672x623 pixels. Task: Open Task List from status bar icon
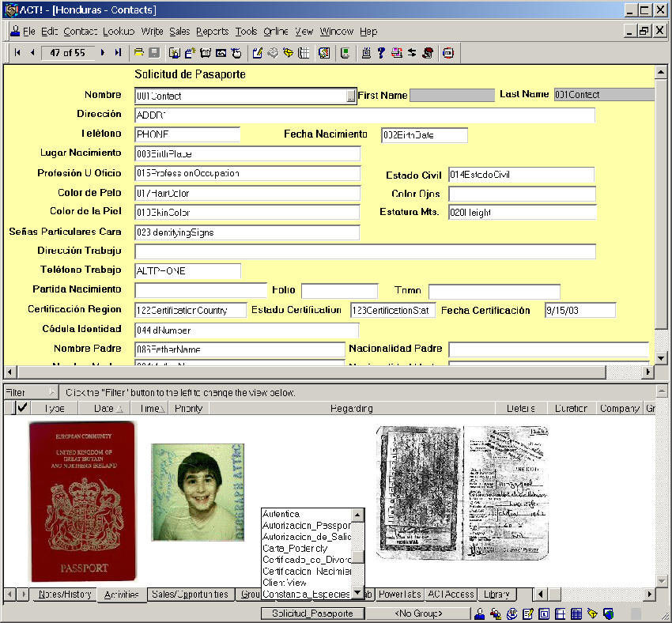[x=528, y=614]
